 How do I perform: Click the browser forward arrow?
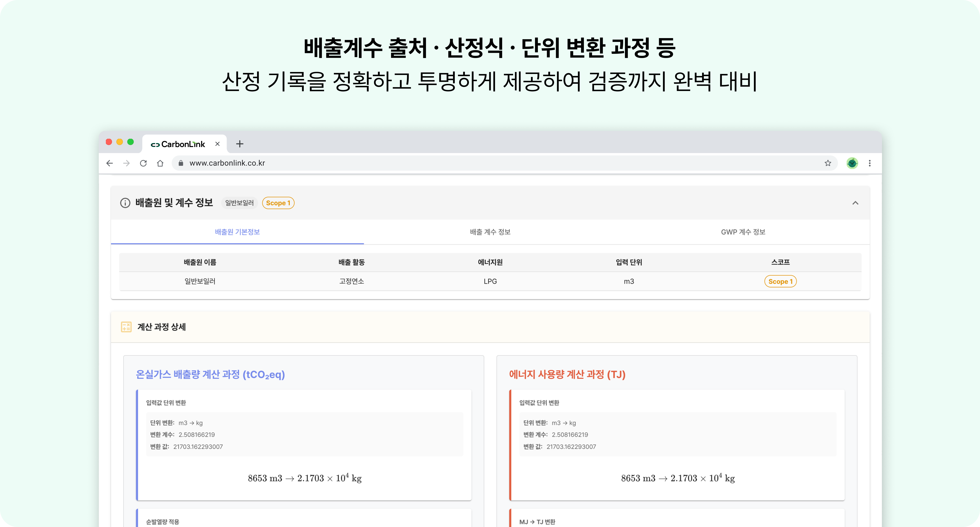click(126, 163)
